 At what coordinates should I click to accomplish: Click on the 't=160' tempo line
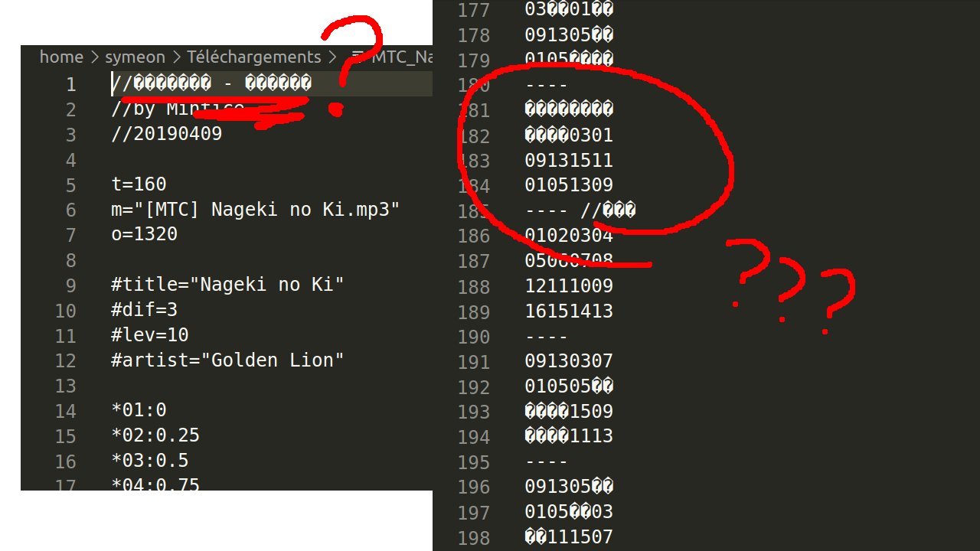(139, 184)
